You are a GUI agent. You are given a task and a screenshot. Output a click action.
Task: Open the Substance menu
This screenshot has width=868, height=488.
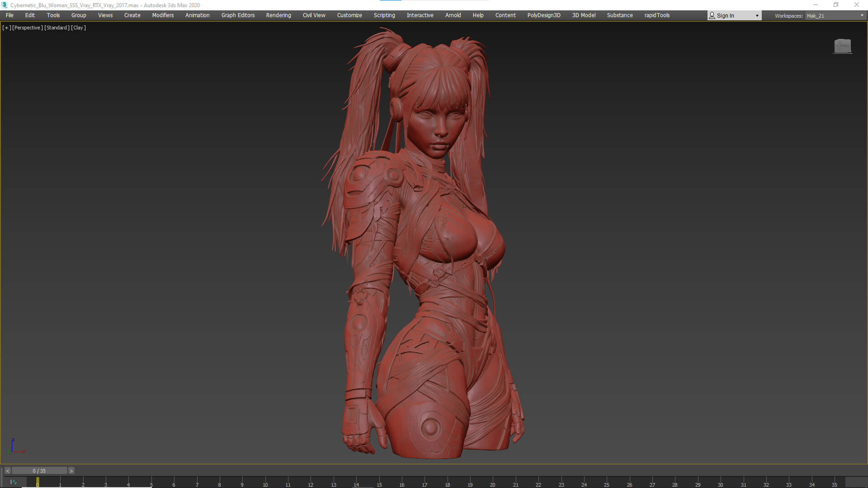tap(620, 15)
